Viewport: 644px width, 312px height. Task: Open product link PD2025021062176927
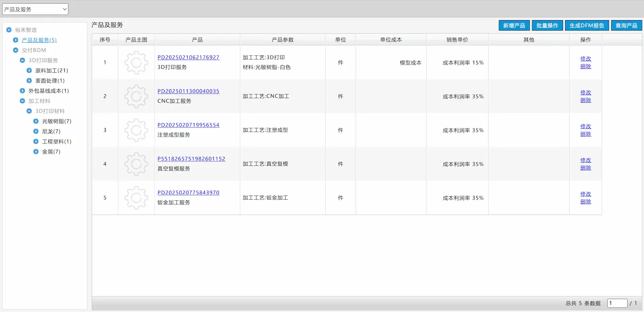tap(188, 57)
